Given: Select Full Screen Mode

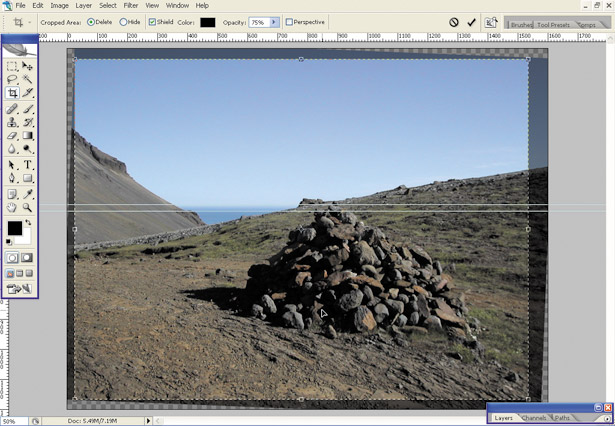Looking at the screenshot, I should coord(29,273).
